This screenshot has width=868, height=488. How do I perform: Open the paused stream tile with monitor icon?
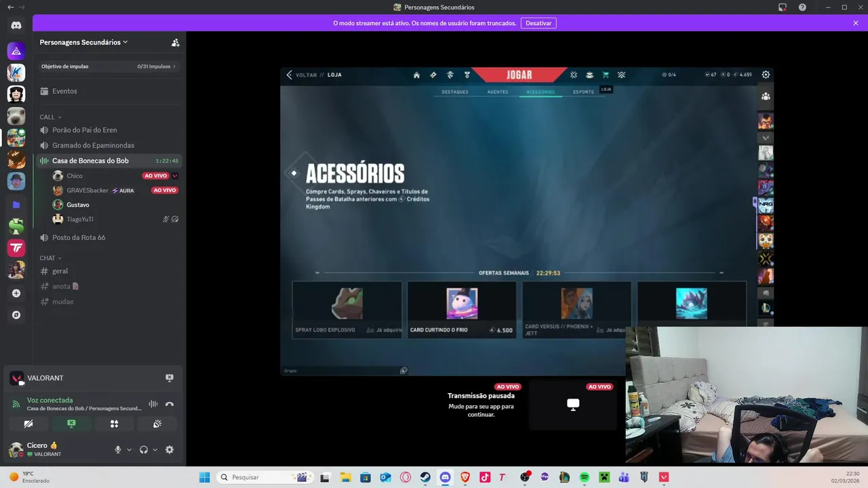coord(573,405)
